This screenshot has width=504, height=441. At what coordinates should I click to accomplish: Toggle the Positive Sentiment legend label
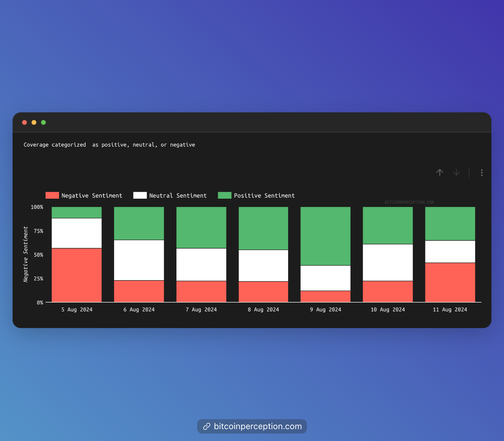click(264, 196)
